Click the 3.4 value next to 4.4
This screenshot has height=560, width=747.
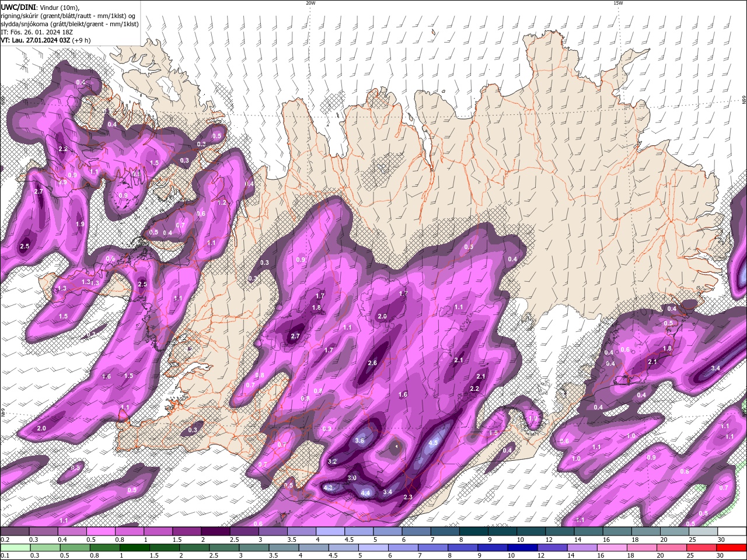click(x=388, y=492)
